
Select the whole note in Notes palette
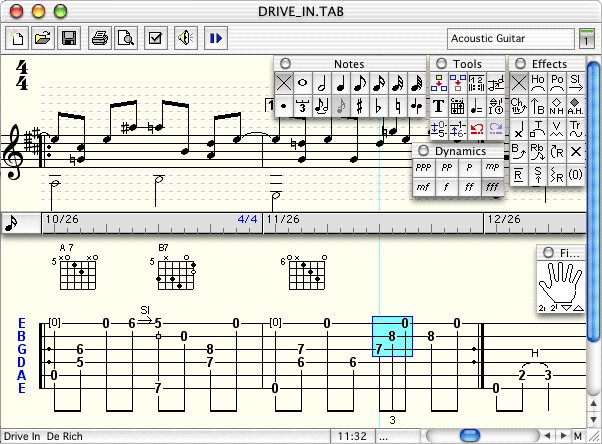(303, 84)
